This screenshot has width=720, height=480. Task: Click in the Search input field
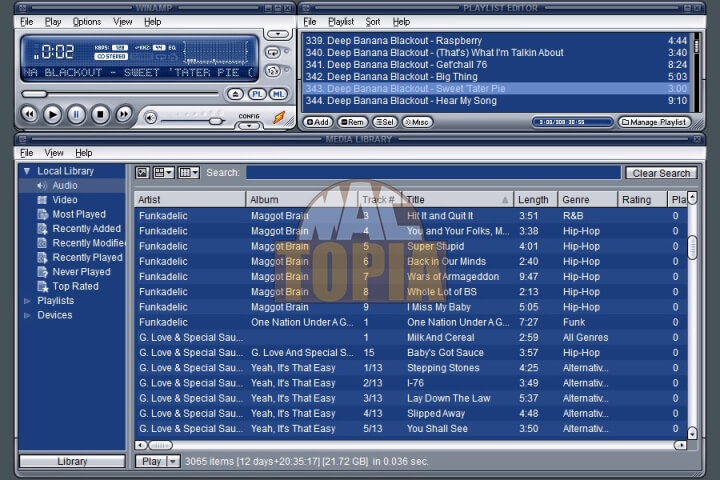pyautogui.click(x=433, y=173)
